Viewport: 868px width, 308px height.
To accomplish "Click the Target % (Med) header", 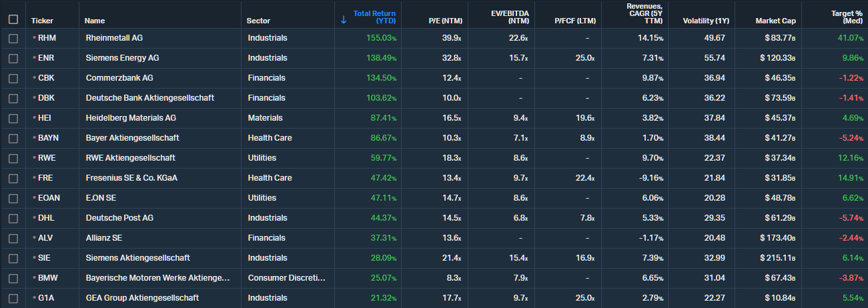I will (x=843, y=17).
